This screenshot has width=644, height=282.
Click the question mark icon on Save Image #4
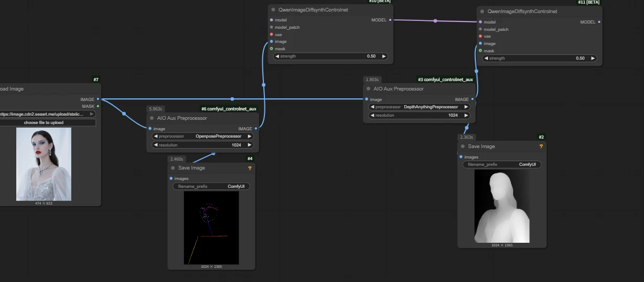[250, 168]
